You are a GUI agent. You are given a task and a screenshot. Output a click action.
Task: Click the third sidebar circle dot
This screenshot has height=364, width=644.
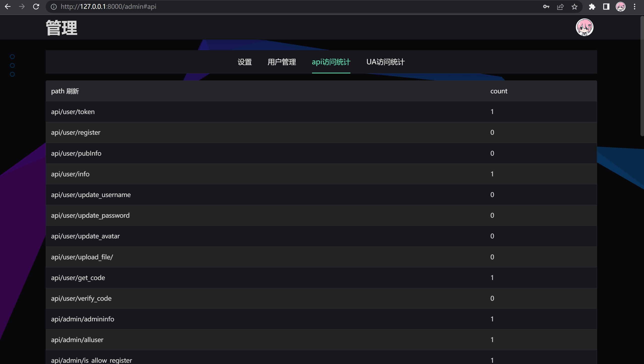[x=12, y=74]
